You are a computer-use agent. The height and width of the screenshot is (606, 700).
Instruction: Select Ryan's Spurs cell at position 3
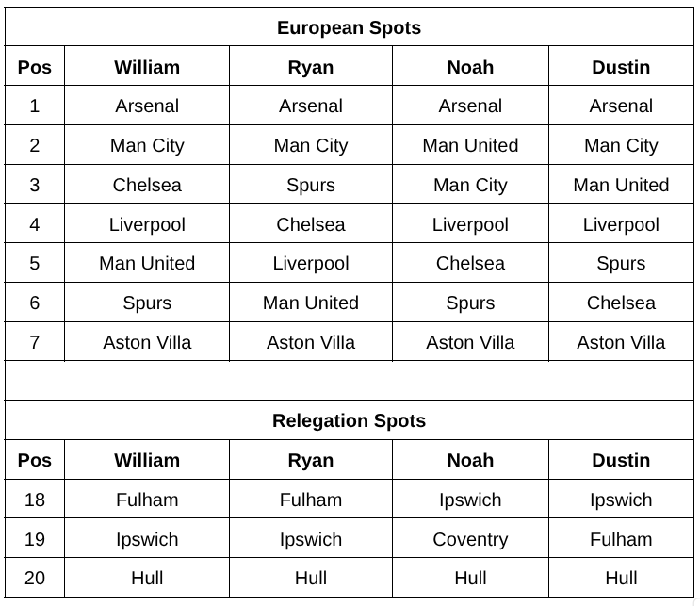click(x=311, y=184)
